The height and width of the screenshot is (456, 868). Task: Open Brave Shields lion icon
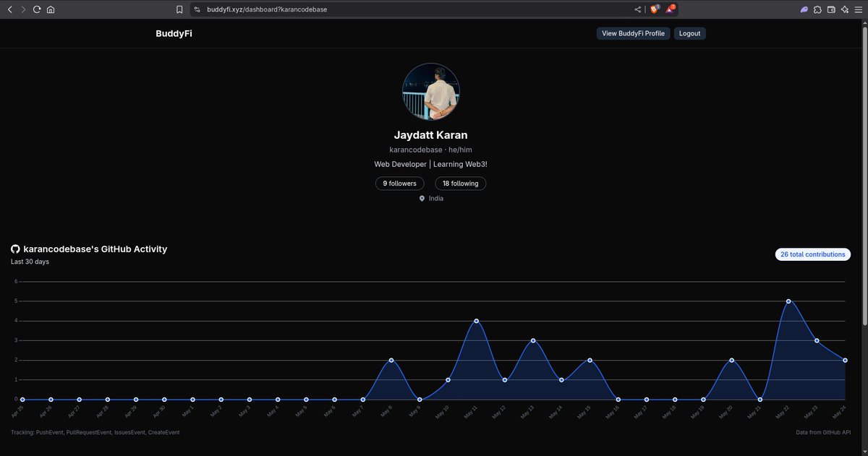(655, 9)
